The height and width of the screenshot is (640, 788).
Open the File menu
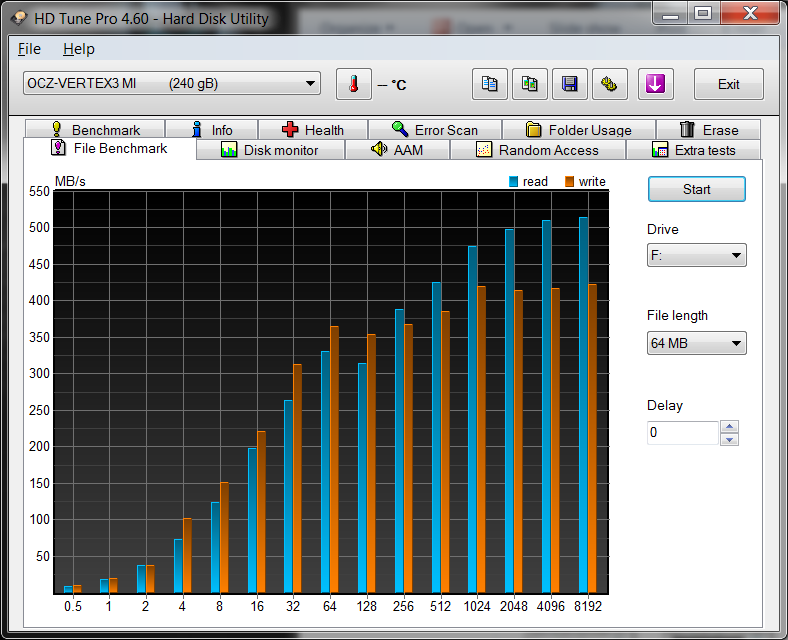click(29, 49)
